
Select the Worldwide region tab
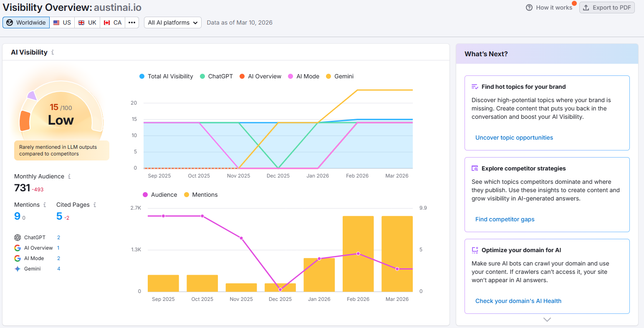pyautogui.click(x=26, y=23)
